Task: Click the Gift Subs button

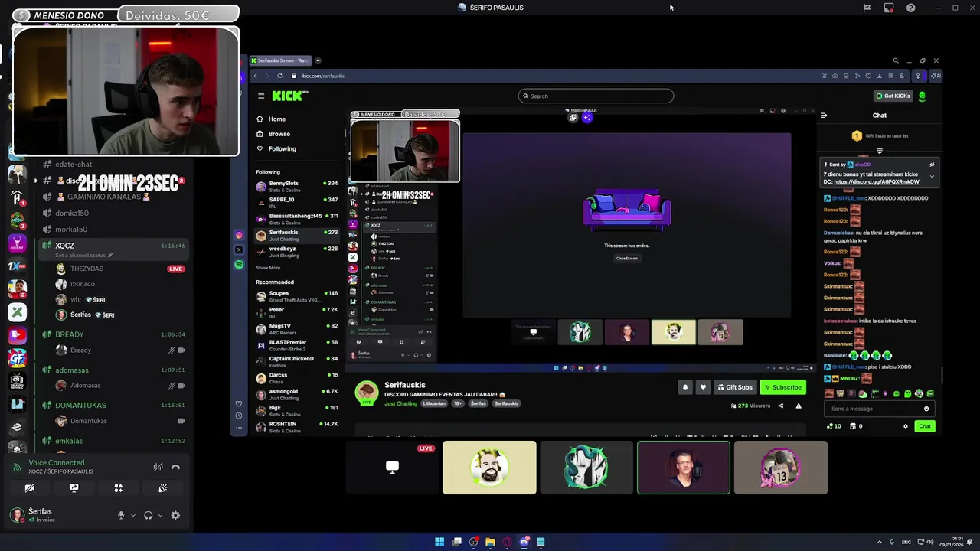Action: click(734, 387)
